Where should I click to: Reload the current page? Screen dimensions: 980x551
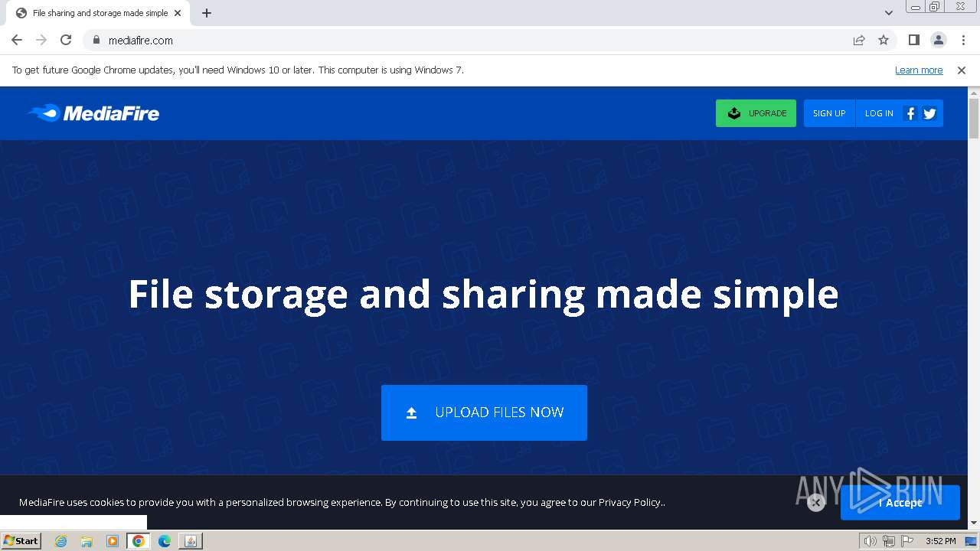pos(66,41)
